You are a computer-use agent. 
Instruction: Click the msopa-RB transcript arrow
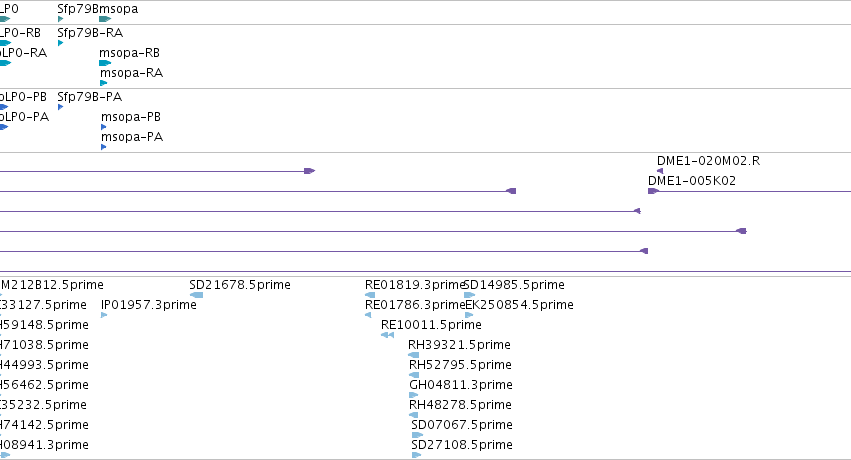[x=105, y=63]
